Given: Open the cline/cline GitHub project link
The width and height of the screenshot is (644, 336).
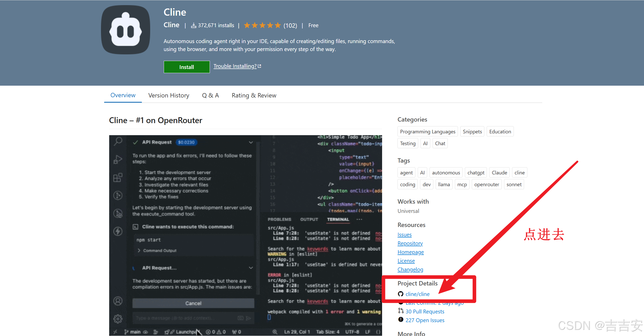Looking at the screenshot, I should click(x=417, y=294).
